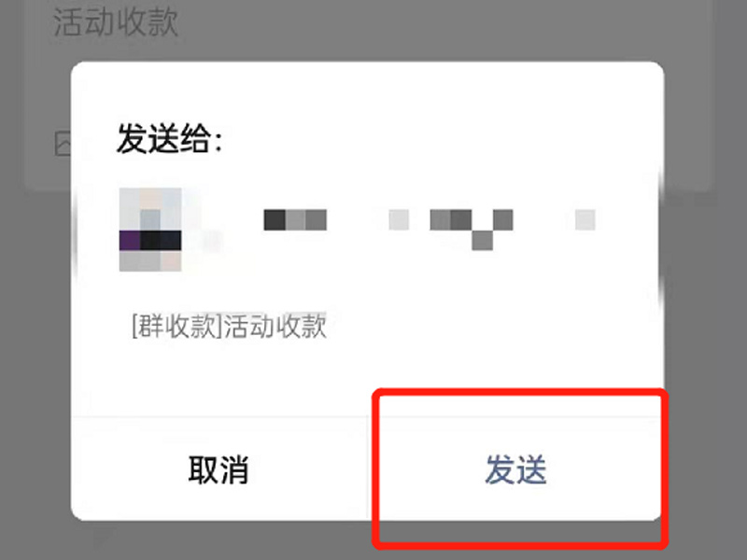Dismiss the dialog using 取消
The width and height of the screenshot is (747, 560).
[218, 470]
